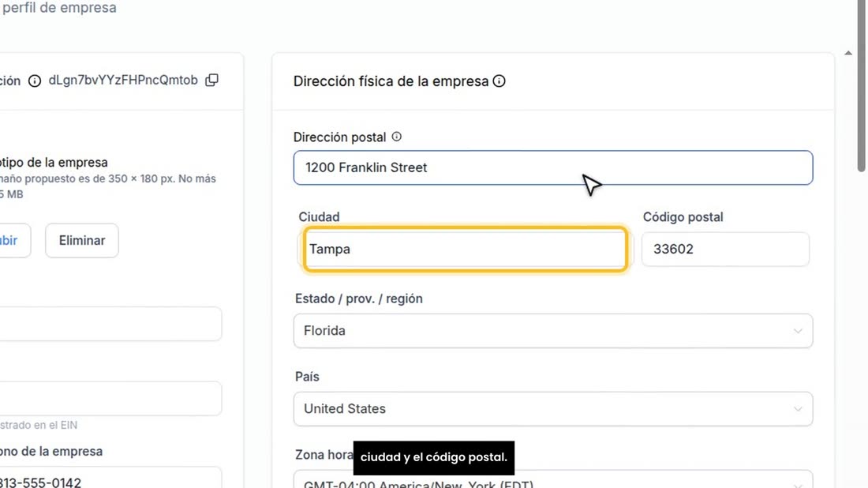Open info icon beside location ID label
This screenshot has width=868, height=488.
click(x=34, y=81)
